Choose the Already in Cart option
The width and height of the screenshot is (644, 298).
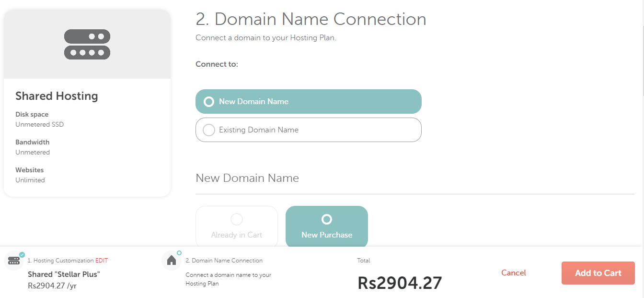(x=237, y=226)
